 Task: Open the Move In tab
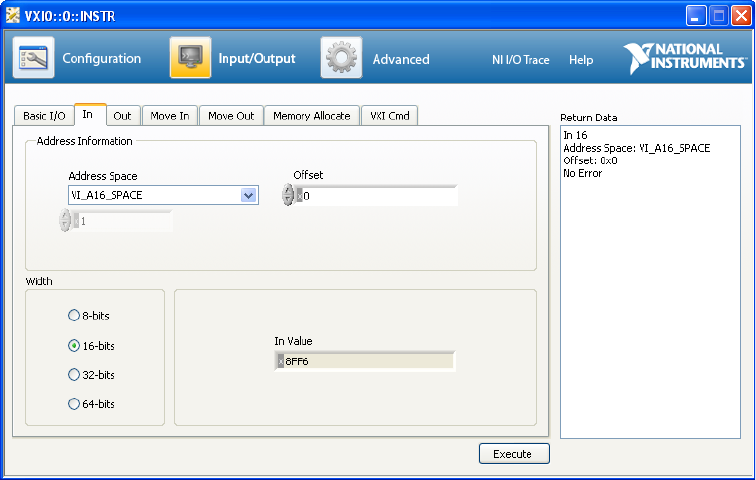170,116
